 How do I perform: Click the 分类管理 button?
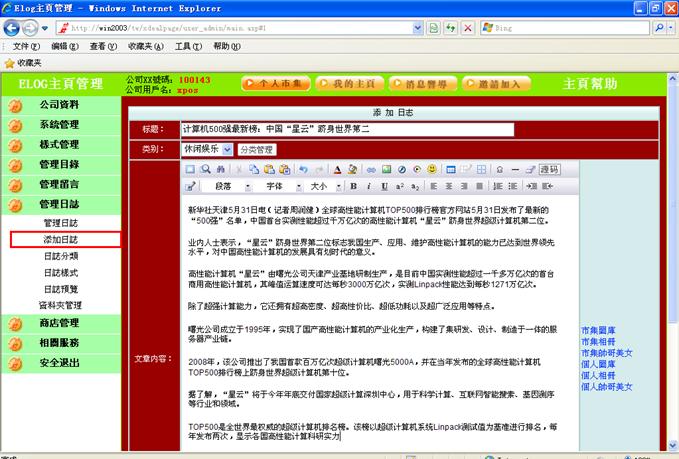pos(255,149)
